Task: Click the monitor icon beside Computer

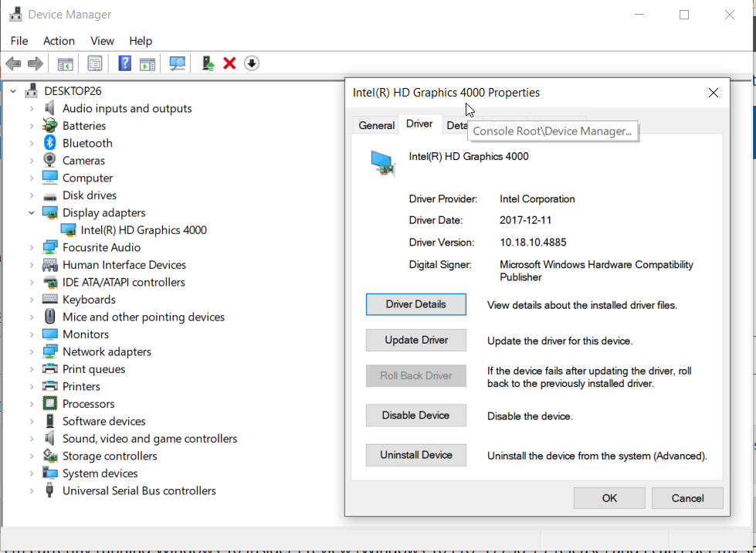Action: coord(49,178)
